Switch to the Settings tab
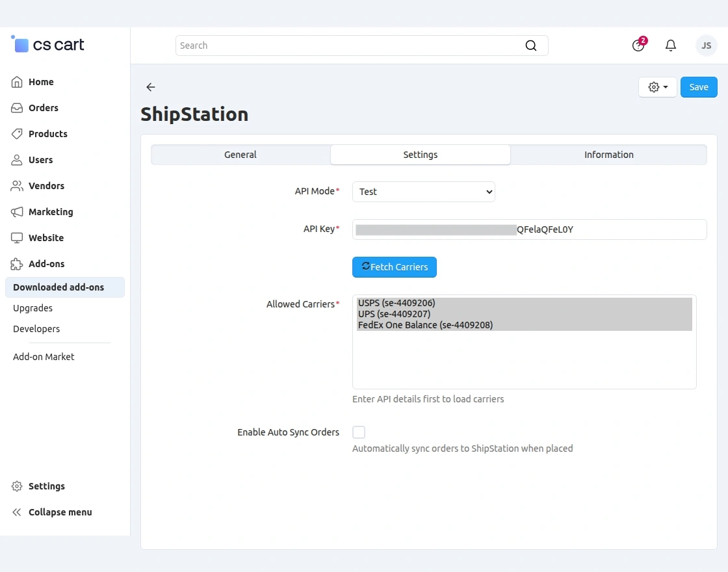The height and width of the screenshot is (572, 728). pyautogui.click(x=420, y=155)
